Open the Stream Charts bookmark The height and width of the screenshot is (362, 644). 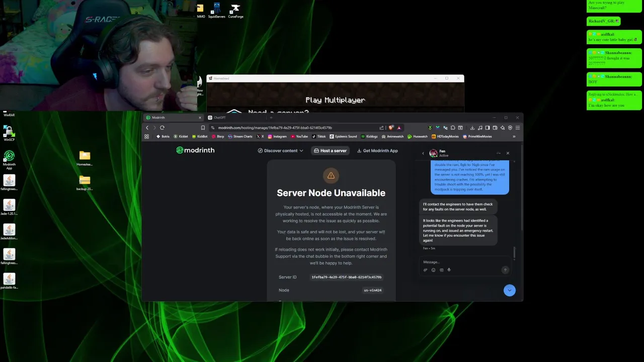(x=240, y=136)
